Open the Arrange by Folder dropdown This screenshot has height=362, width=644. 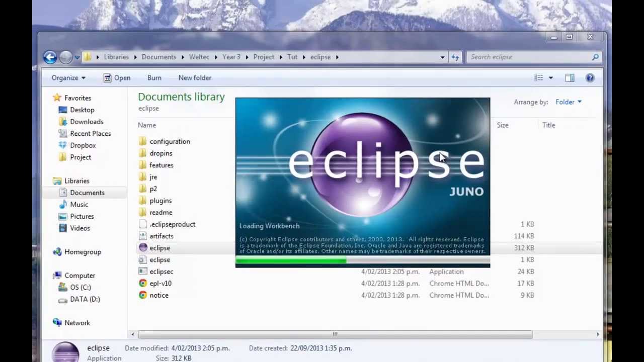point(569,102)
